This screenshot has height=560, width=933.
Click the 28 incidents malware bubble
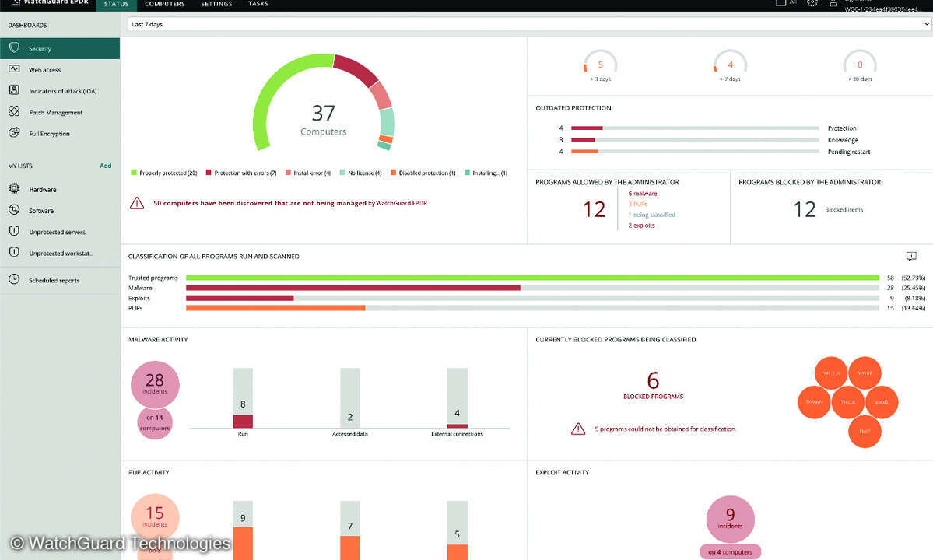(x=155, y=384)
